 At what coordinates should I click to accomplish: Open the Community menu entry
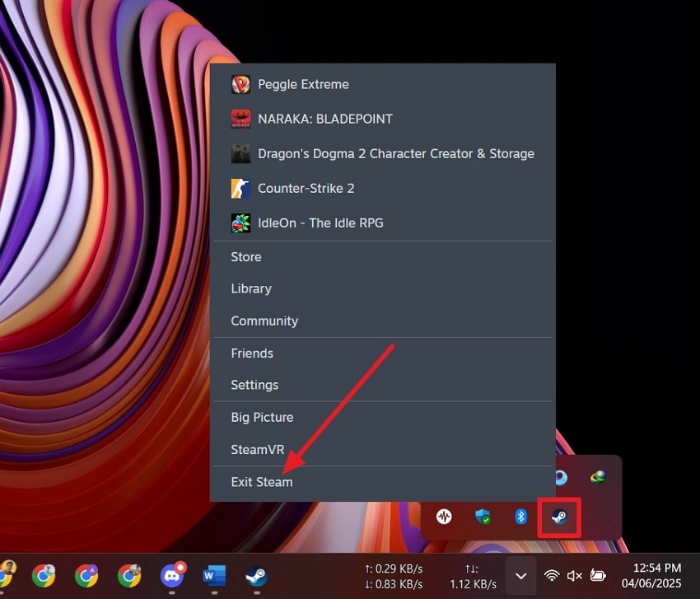pyautogui.click(x=383, y=321)
